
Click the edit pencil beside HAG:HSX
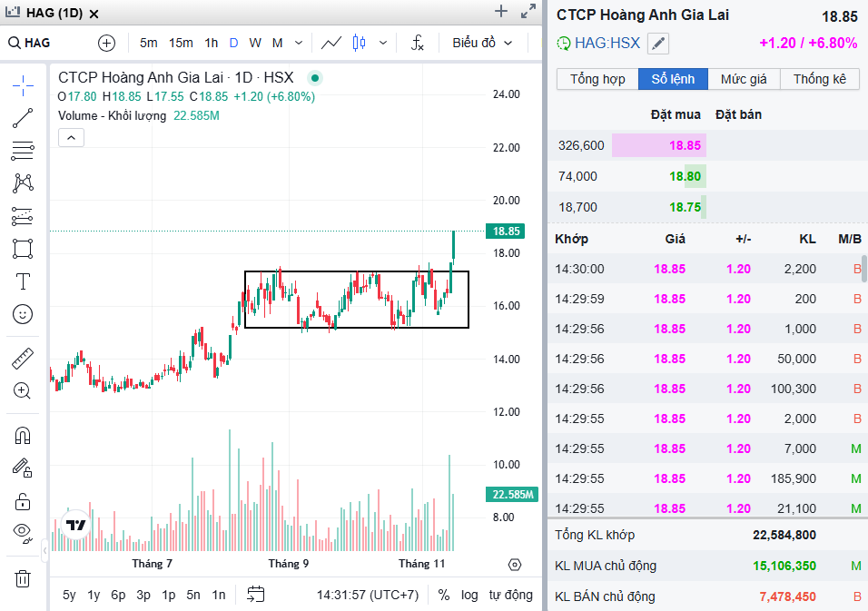coord(658,43)
